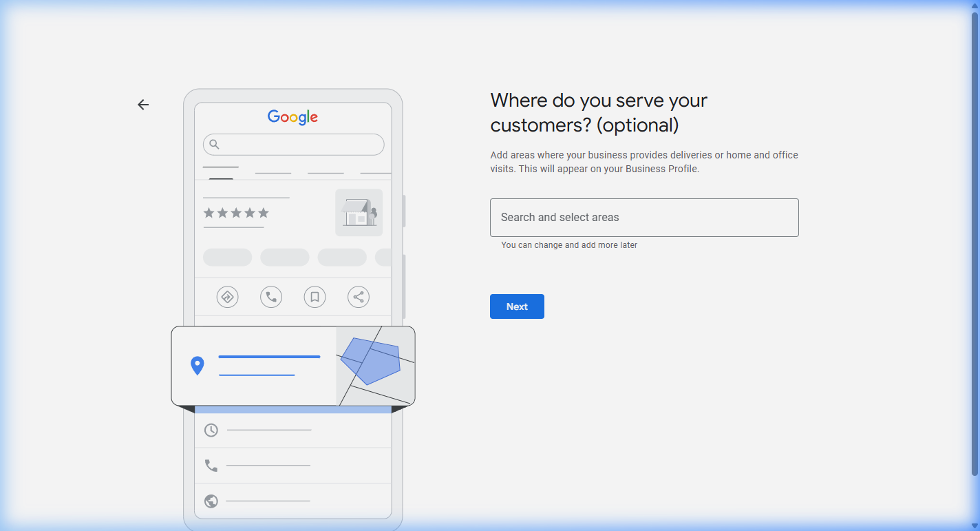Click the globe website icon in the mockup

tap(211, 501)
